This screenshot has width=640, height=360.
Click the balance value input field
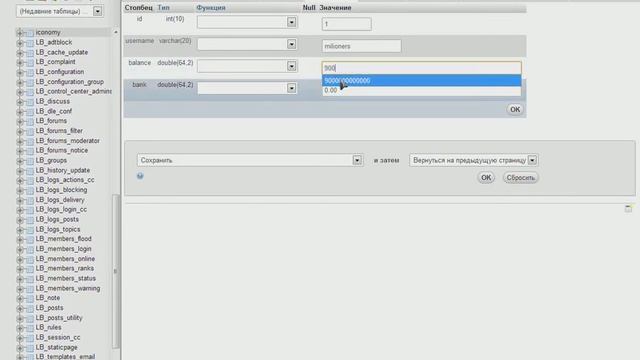[421, 68]
